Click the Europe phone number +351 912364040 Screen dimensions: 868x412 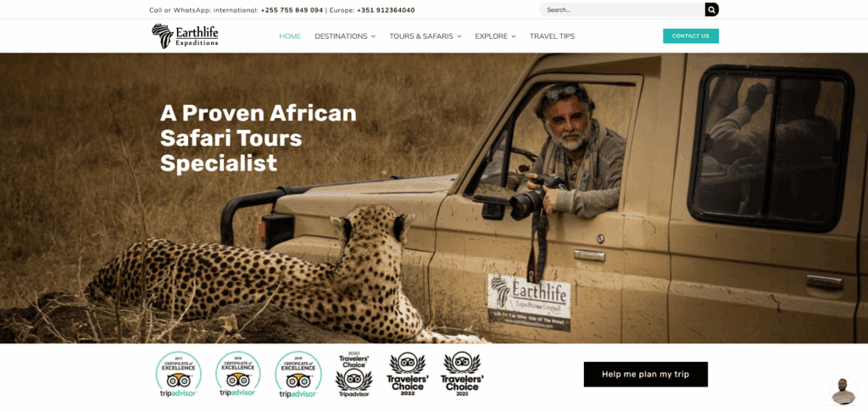386,10
